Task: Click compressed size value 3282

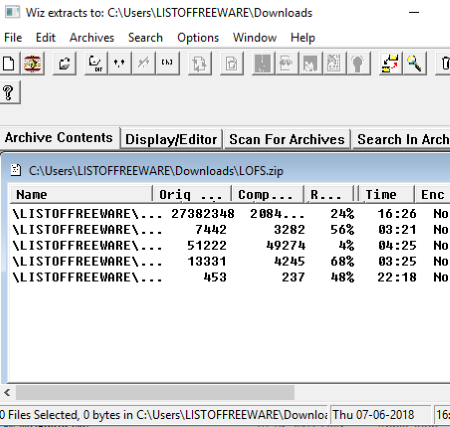Action: 289,230
